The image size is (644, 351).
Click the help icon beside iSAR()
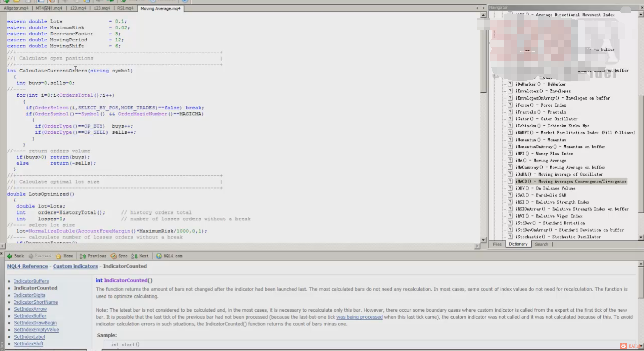coord(510,195)
